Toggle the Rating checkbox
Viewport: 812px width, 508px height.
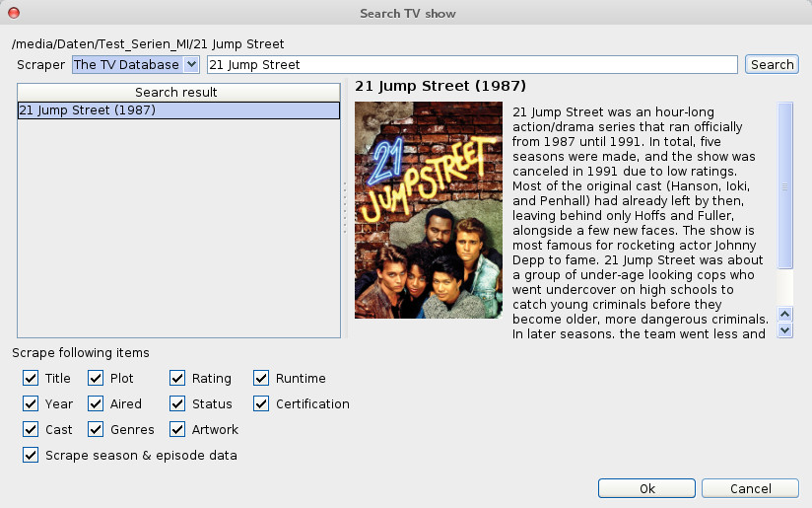177,378
